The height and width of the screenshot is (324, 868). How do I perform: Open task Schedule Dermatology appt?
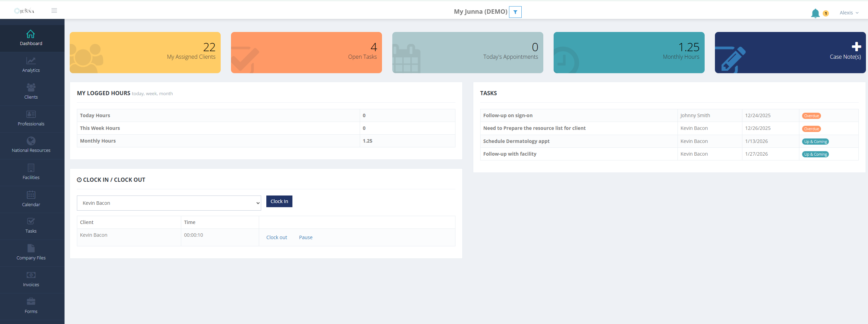click(516, 141)
